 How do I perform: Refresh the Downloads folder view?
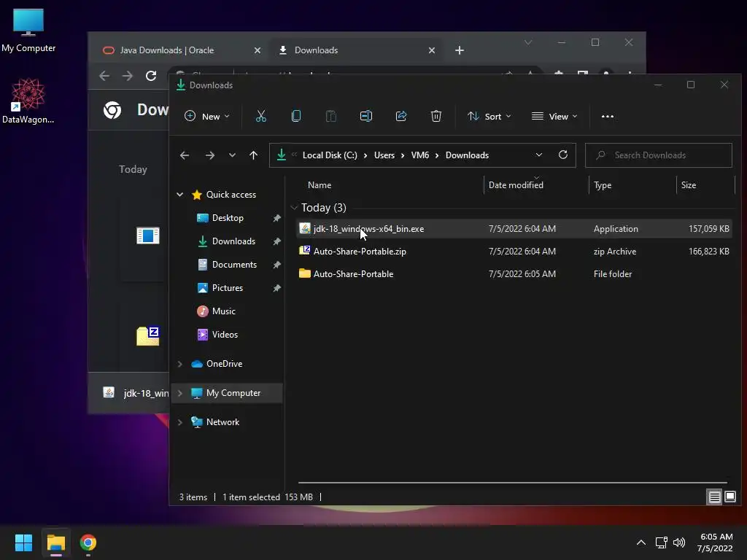pyautogui.click(x=562, y=155)
